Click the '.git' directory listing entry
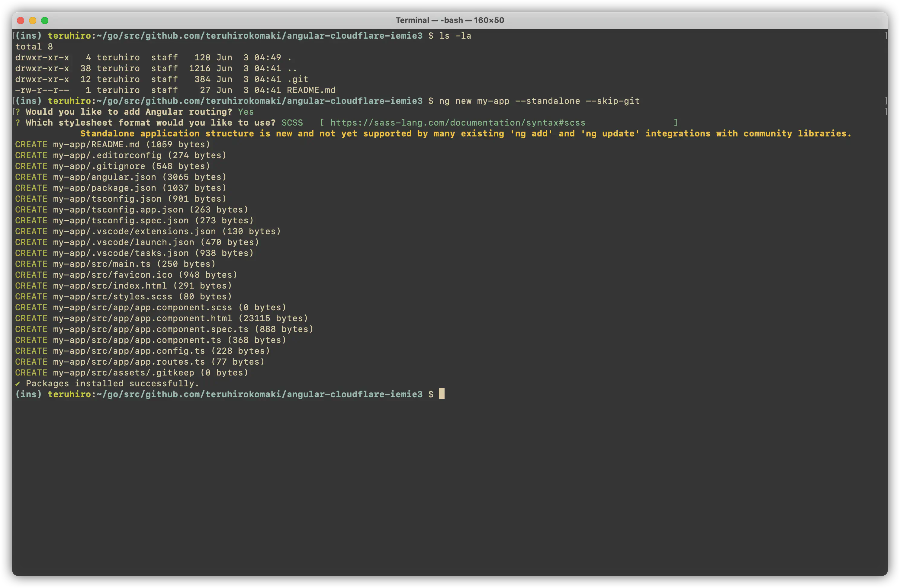This screenshot has width=900, height=588. pos(297,79)
